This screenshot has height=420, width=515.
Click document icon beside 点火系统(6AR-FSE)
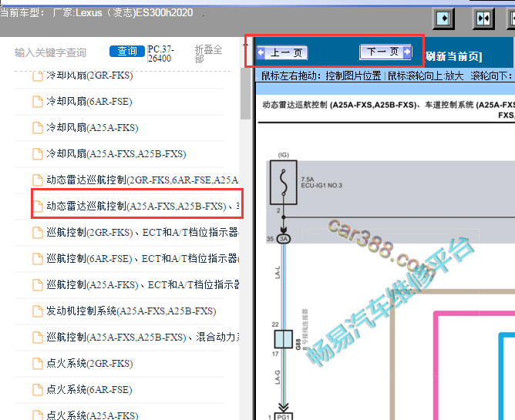[x=38, y=390]
